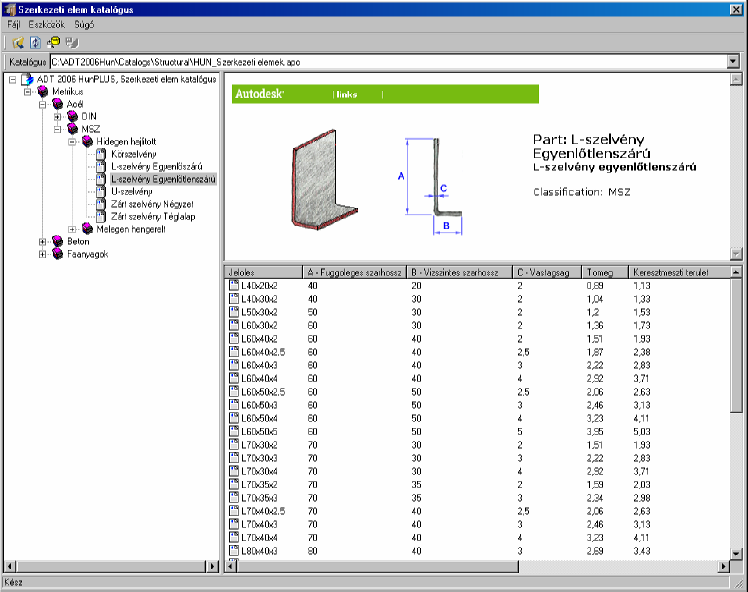
Task: Click the preview pane scrollbar down arrow
Action: tap(736, 254)
